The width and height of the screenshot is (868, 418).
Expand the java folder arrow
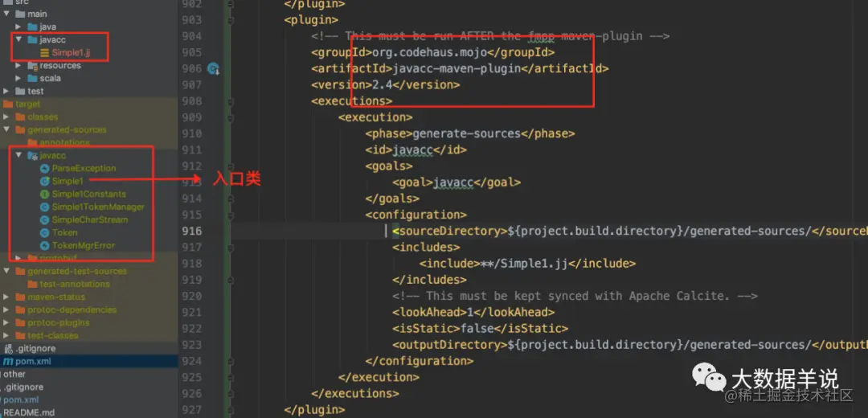pyautogui.click(x=18, y=27)
